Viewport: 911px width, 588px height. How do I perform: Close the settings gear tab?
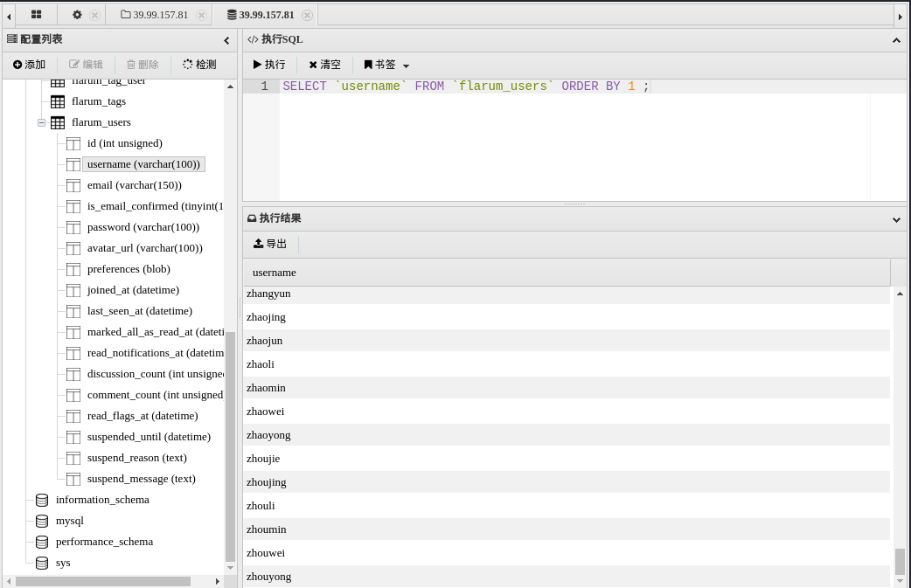tap(94, 15)
